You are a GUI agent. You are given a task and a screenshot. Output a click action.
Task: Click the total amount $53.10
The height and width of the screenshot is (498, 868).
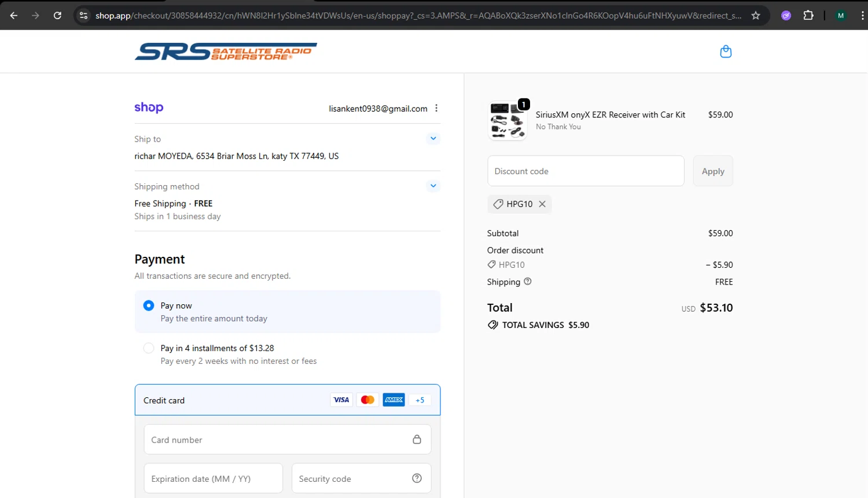click(x=716, y=308)
